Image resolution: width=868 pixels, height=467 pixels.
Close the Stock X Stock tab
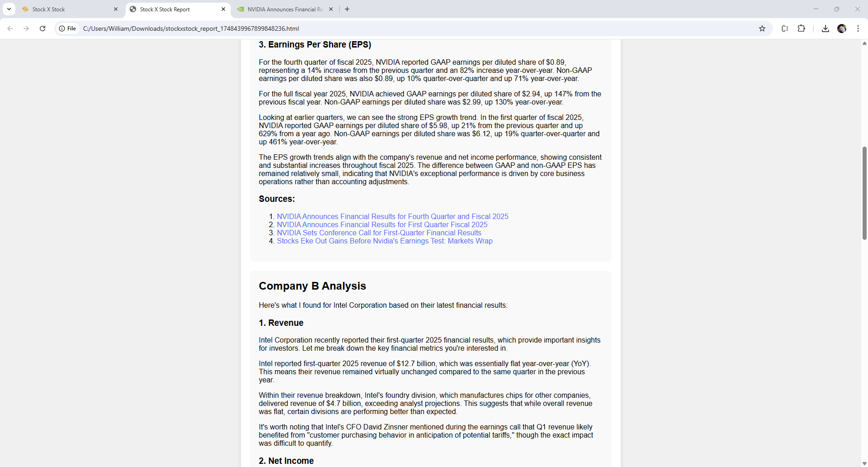click(x=116, y=9)
